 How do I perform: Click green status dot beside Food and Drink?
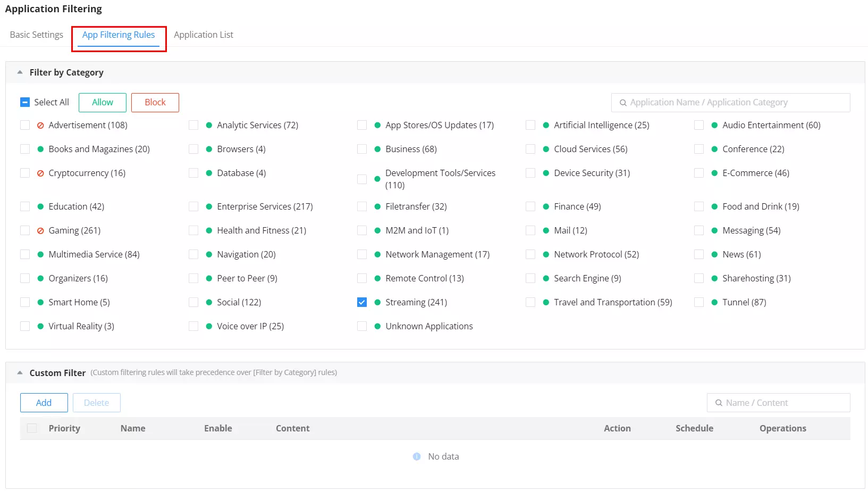click(714, 207)
